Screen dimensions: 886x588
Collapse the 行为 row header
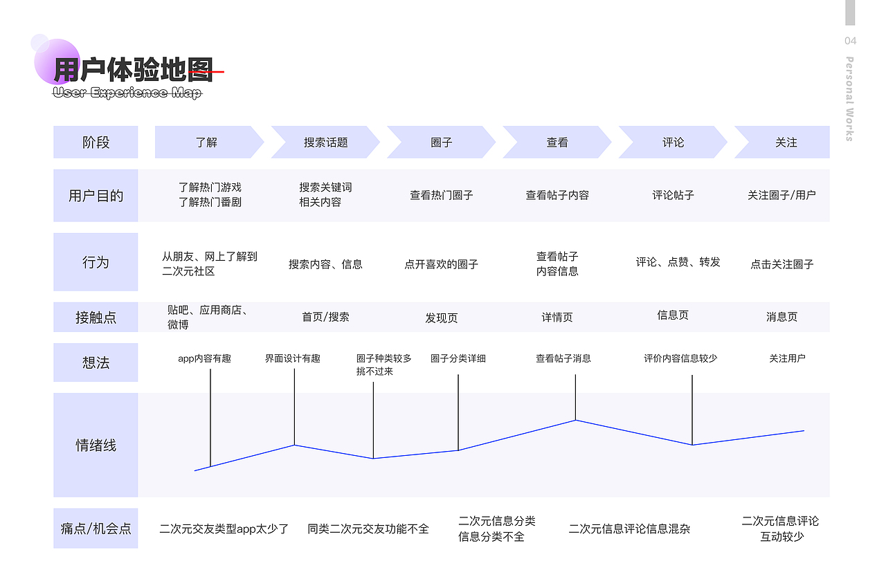tap(96, 261)
